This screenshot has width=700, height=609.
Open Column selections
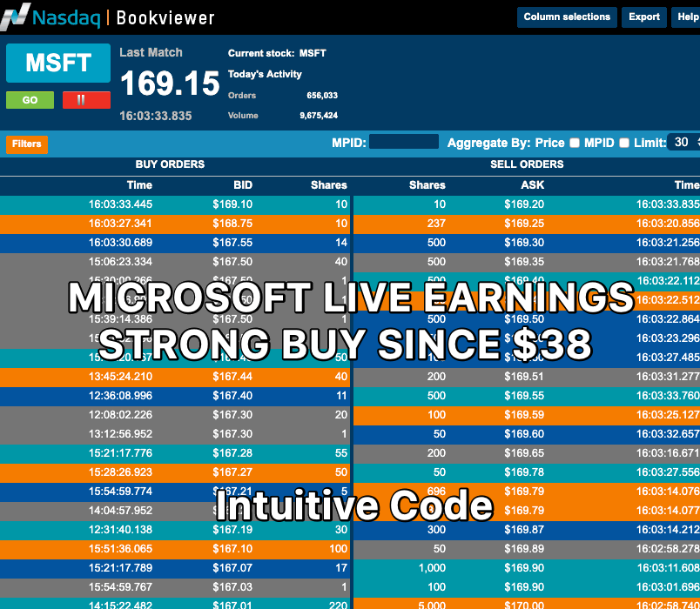(567, 17)
